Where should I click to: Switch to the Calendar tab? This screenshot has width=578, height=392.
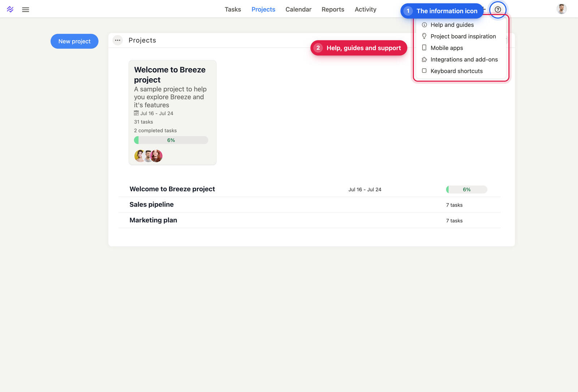(298, 9)
